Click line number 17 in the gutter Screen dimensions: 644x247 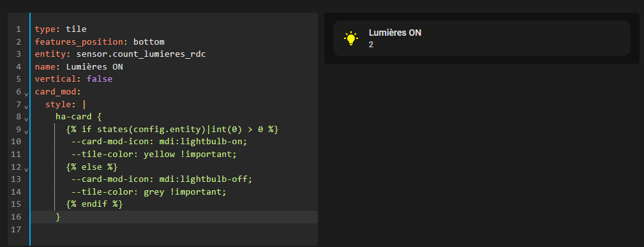tap(17, 229)
